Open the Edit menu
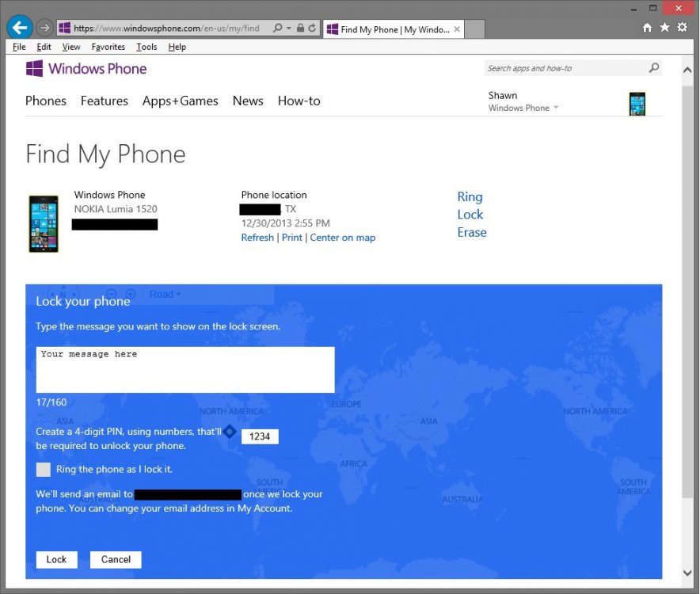 click(x=44, y=47)
